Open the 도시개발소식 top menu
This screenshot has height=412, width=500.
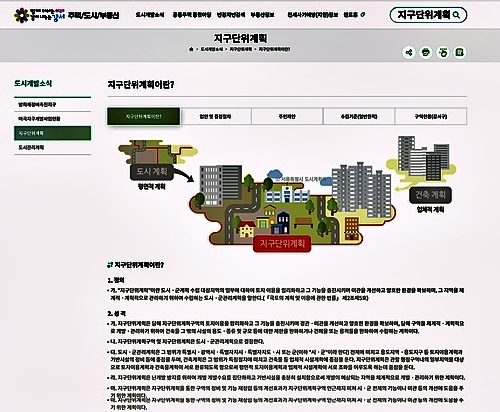click(x=150, y=15)
